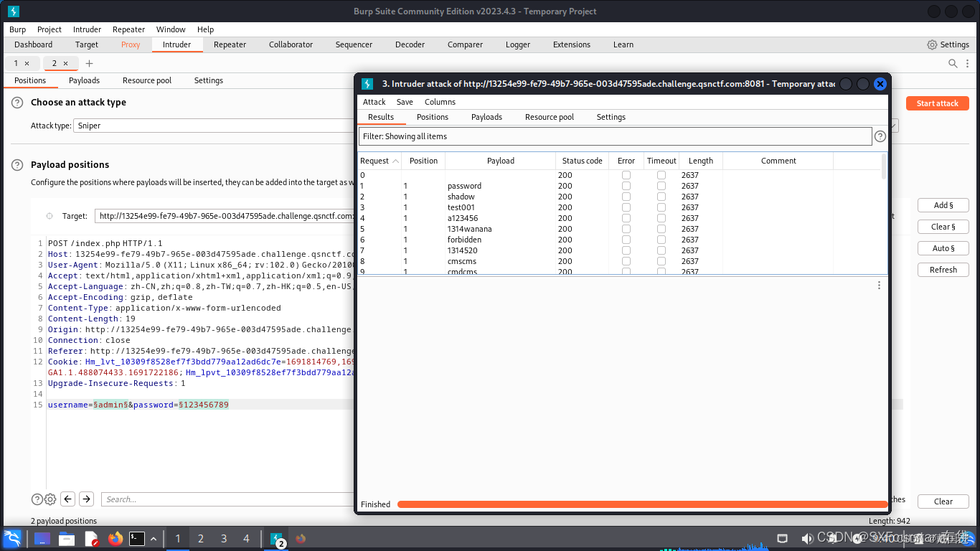
Task: Click the Finished attack progress bar
Action: pyautogui.click(x=642, y=504)
